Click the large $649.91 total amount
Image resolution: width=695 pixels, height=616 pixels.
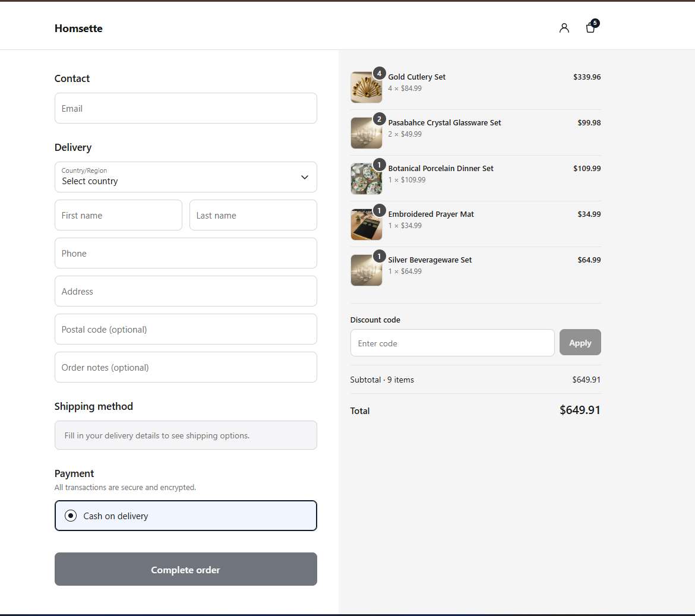[580, 410]
